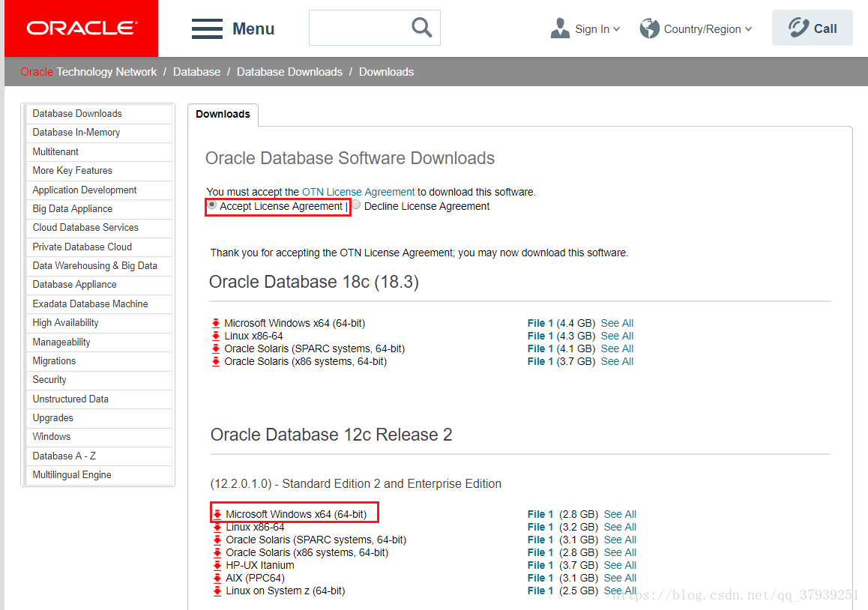Click File 1 for HP-UX Itanium
This screenshot has height=610, width=868.
point(540,565)
